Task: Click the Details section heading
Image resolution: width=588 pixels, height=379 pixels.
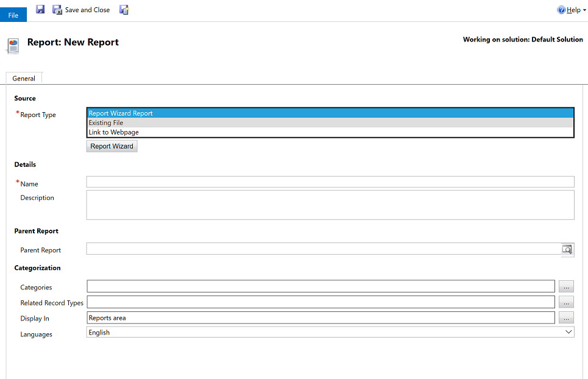Action: tap(25, 165)
